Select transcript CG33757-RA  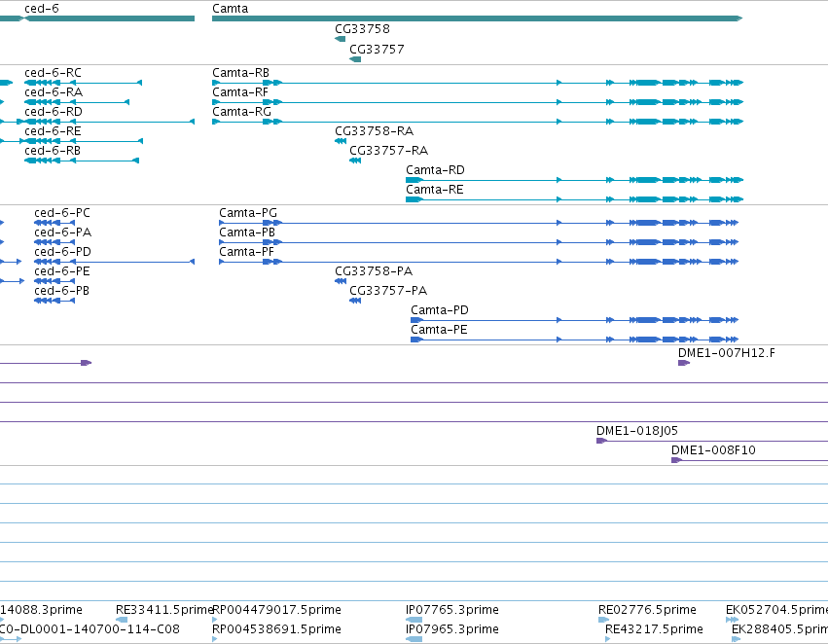pyautogui.click(x=388, y=151)
